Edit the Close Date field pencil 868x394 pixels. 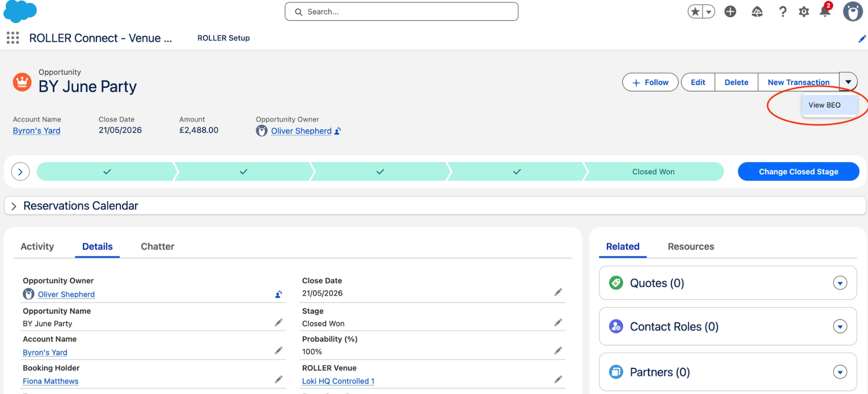point(558,292)
